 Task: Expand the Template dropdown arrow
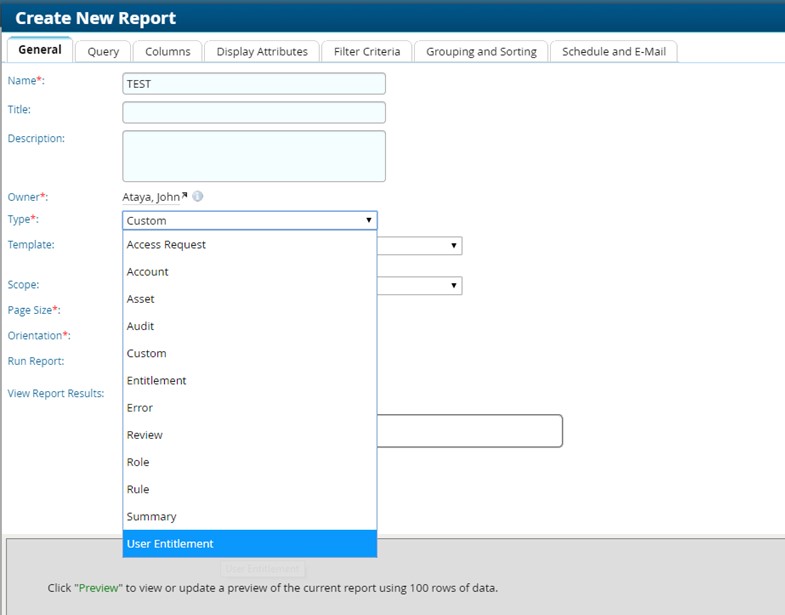[454, 245]
